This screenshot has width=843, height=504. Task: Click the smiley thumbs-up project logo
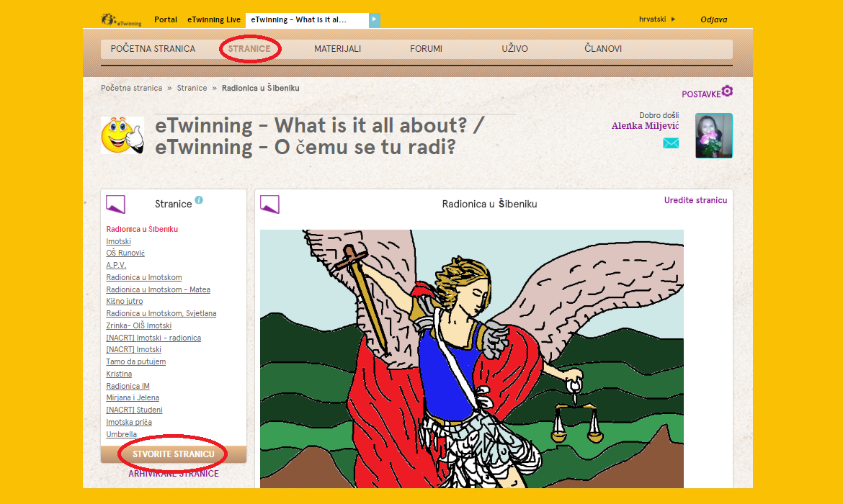(122, 135)
